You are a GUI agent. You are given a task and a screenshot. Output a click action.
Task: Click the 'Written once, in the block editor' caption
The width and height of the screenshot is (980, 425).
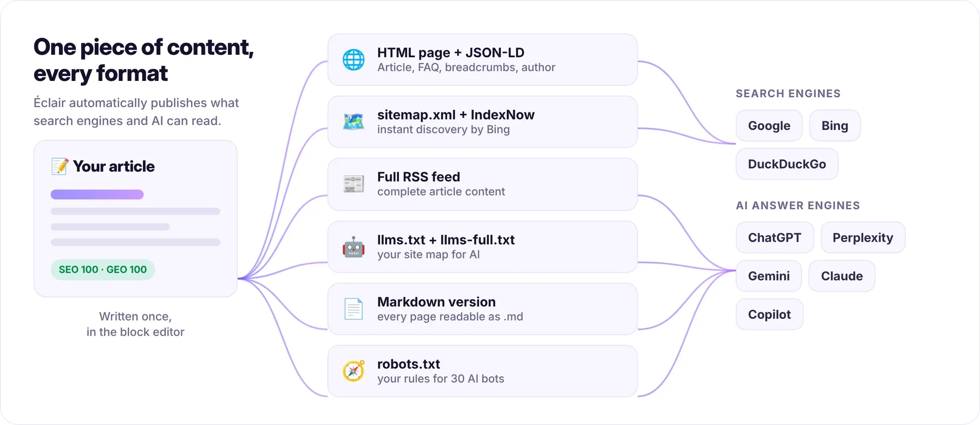(x=135, y=324)
